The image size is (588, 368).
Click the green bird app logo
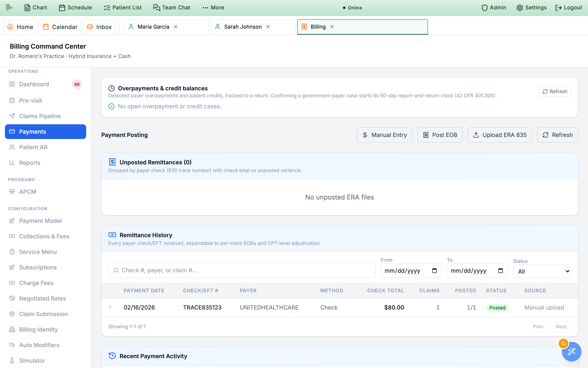tap(9, 7)
